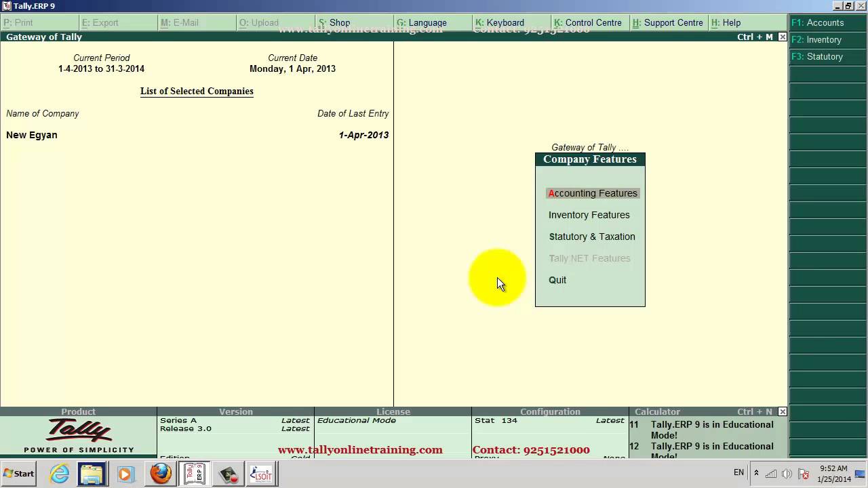868x488 pixels.
Task: Open the H: Support Centre button
Action: click(669, 22)
